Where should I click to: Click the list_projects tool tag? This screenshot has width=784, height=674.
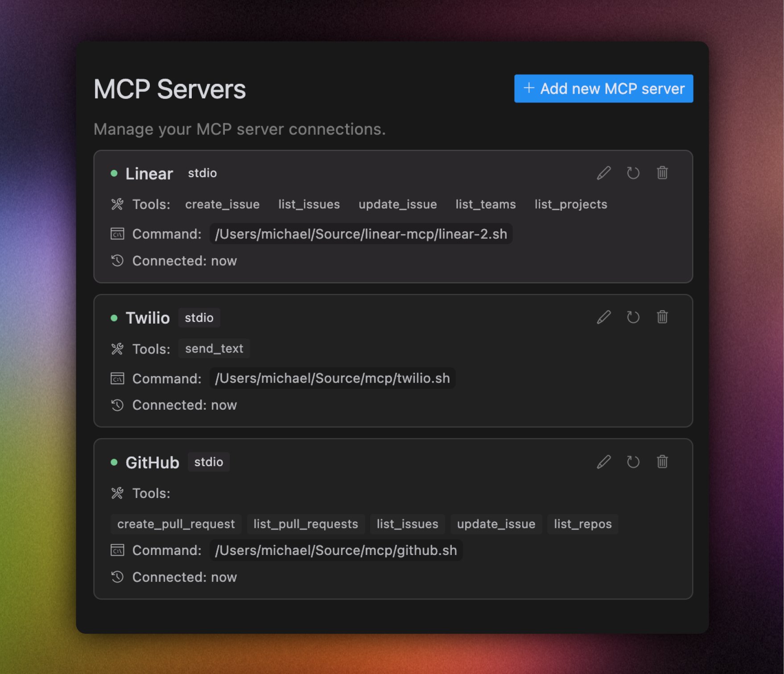[x=571, y=204]
